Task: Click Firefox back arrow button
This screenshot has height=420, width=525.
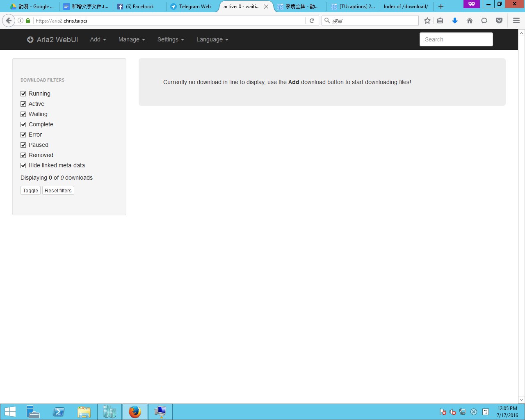Action: [9, 21]
